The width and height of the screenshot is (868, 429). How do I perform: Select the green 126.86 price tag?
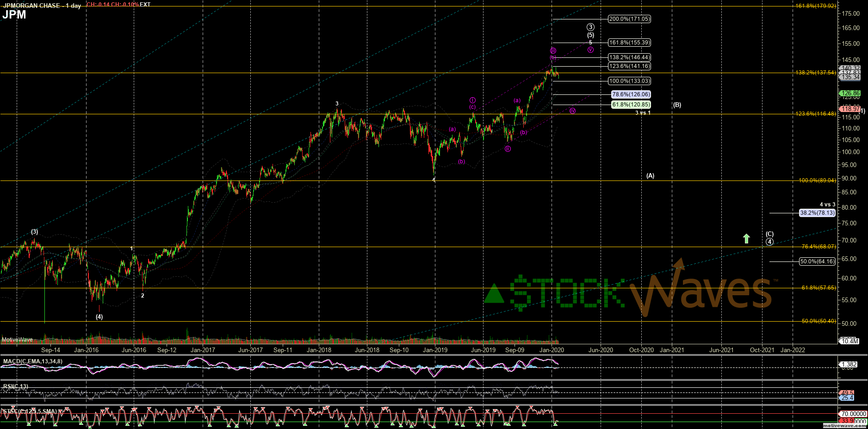(x=850, y=93)
